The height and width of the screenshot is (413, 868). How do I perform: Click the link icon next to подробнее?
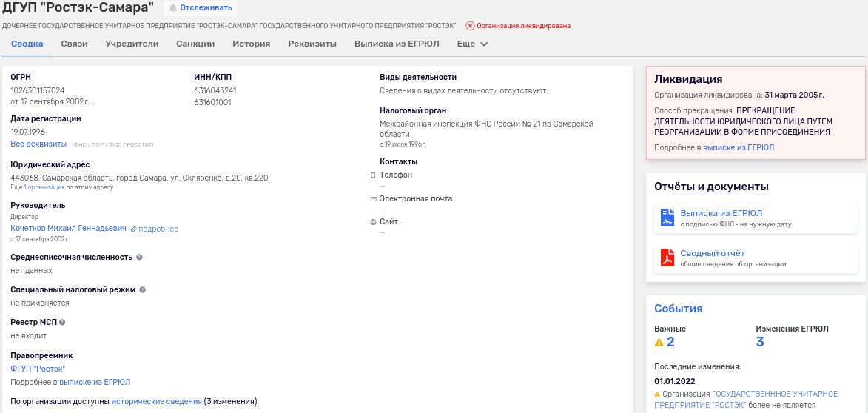pyautogui.click(x=134, y=229)
